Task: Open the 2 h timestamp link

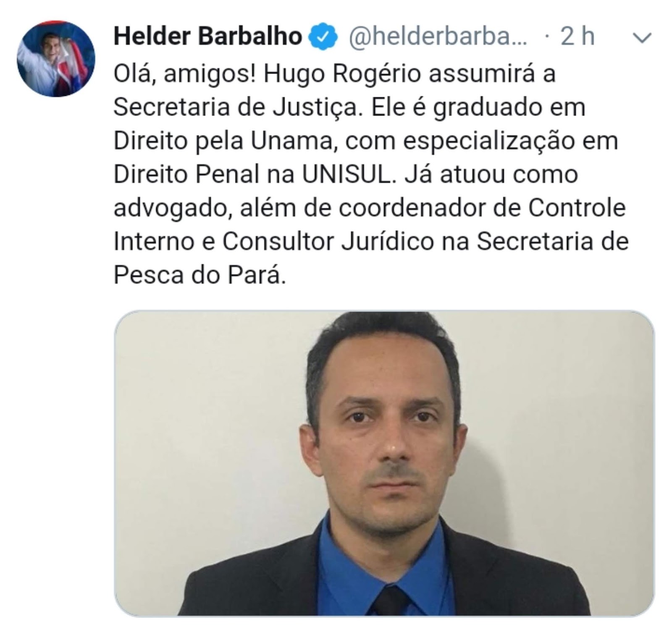Action: [577, 37]
